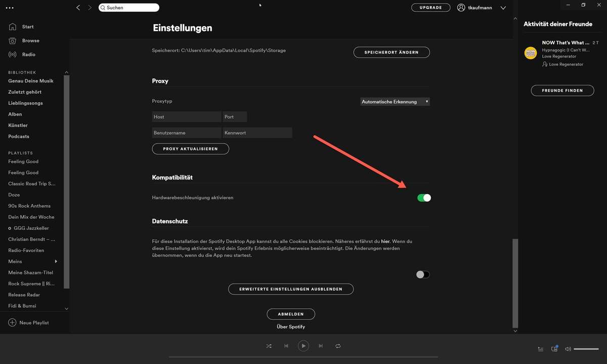Viewport: 607px width, 364px height.
Task: Open Alben in library
Action: click(x=15, y=114)
